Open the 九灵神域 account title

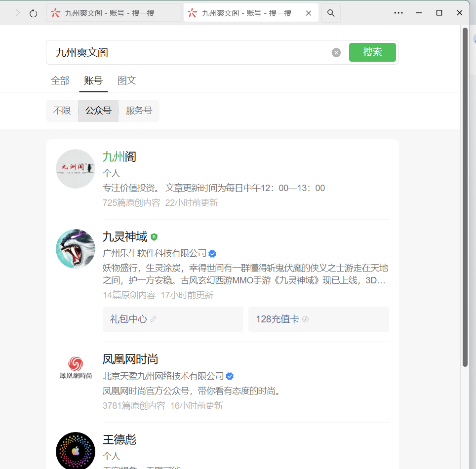[x=125, y=237]
